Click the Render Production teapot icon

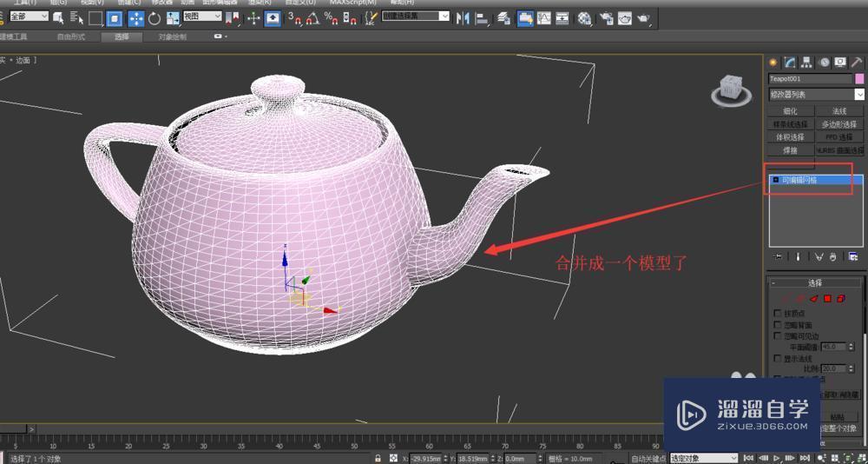tap(644, 17)
